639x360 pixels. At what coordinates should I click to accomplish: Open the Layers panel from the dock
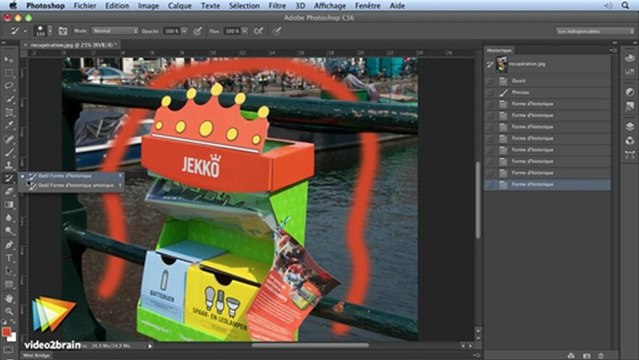630,126
